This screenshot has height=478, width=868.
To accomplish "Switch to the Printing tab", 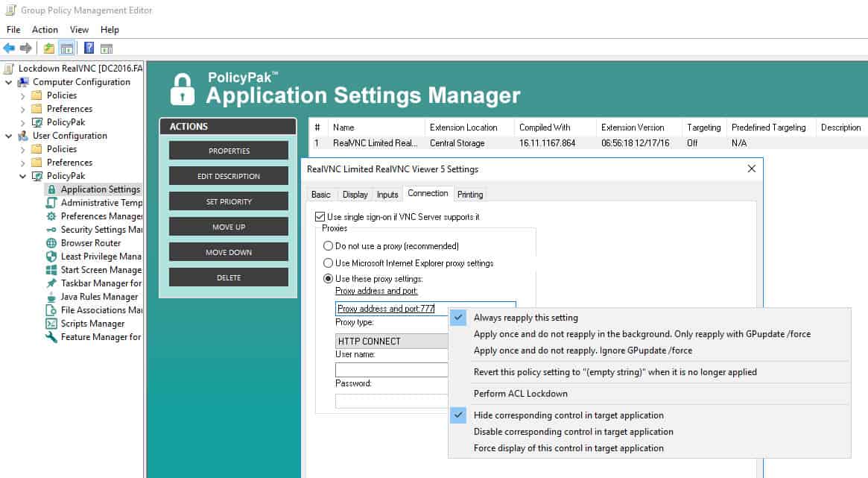I will pyautogui.click(x=470, y=195).
